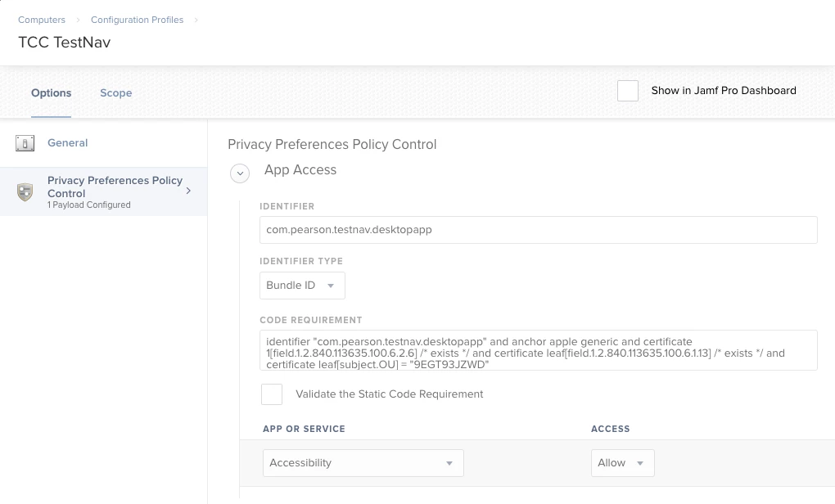The image size is (835, 504).
Task: Click the Privacy Preferences shield icon
Action: pyautogui.click(x=25, y=191)
